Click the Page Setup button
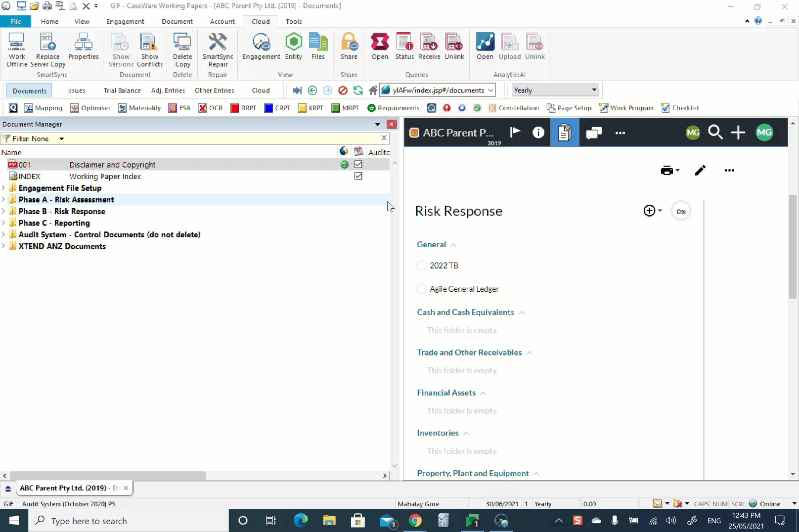Image resolution: width=799 pixels, height=532 pixels. [569, 108]
